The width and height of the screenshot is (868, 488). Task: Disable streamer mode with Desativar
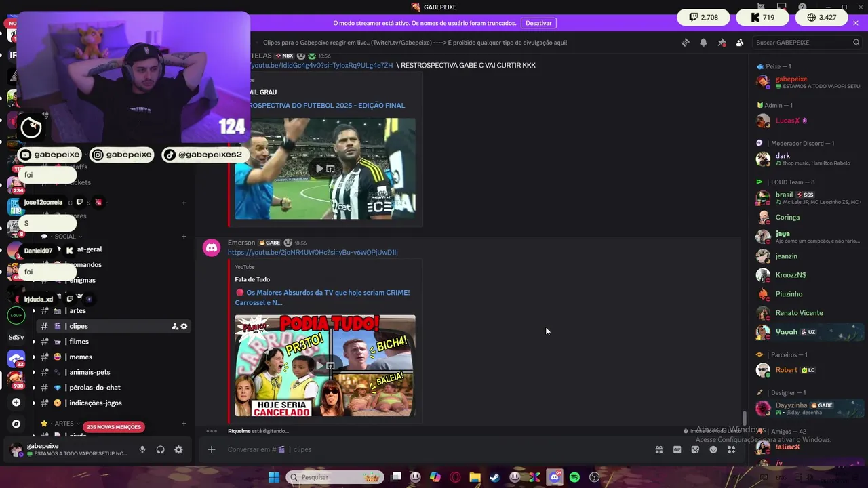(538, 23)
